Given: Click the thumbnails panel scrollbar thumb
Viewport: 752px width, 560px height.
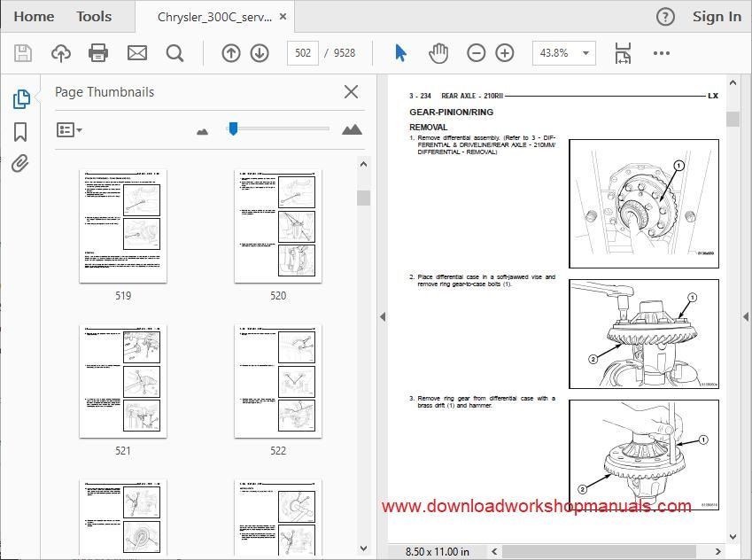Looking at the screenshot, I should point(363,198).
